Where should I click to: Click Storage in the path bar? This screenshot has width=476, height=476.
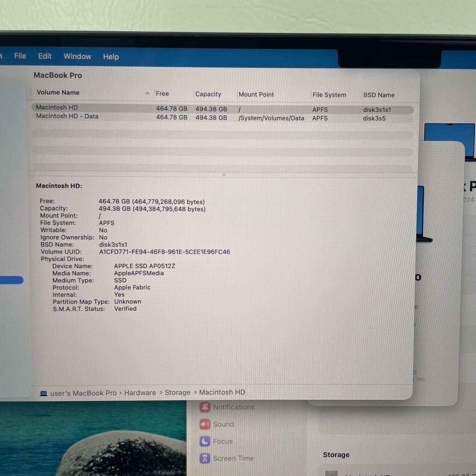click(x=178, y=393)
